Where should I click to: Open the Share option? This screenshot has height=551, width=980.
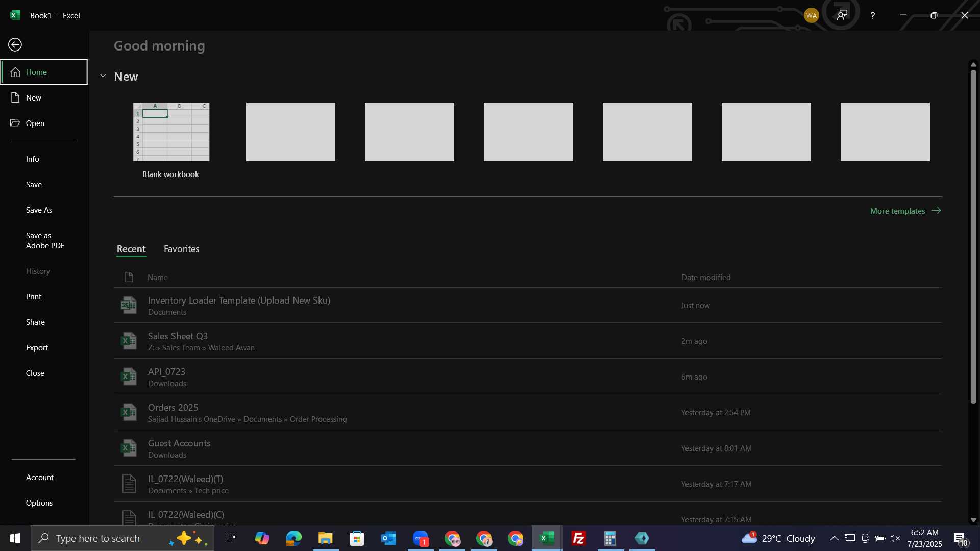[x=44, y=322]
